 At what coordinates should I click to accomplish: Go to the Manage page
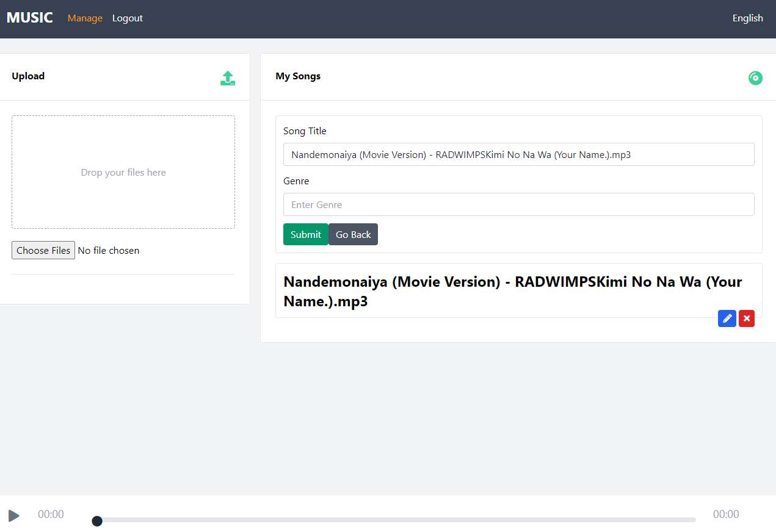click(85, 18)
